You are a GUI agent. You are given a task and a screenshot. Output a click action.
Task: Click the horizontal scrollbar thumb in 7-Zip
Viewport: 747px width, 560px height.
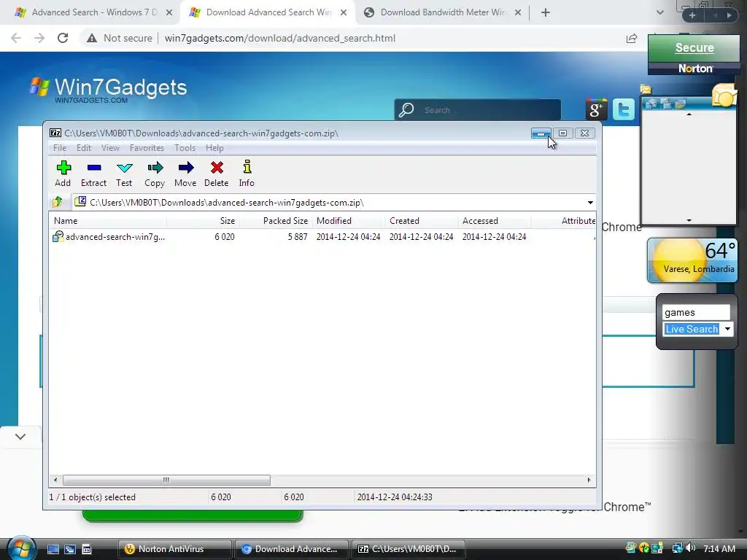166,480
